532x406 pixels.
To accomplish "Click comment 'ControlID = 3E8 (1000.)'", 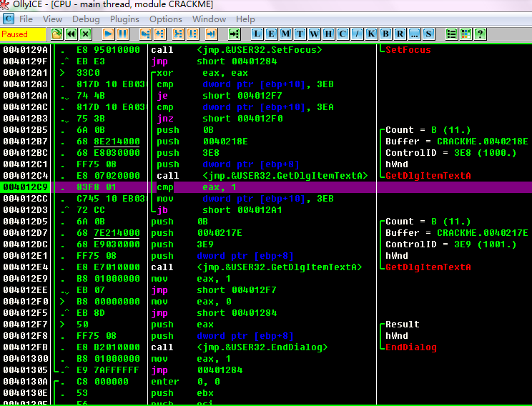I will pos(451,153).
